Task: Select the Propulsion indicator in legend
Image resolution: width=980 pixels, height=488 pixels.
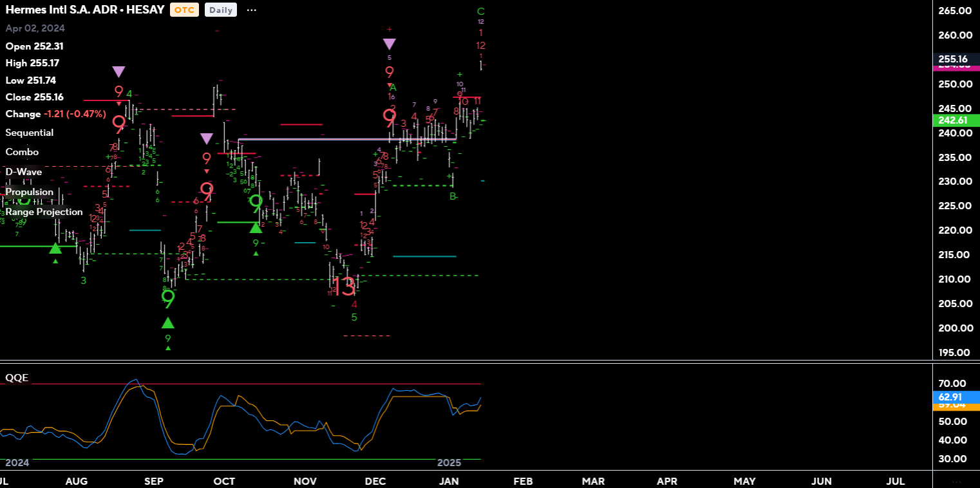Action: click(30, 192)
